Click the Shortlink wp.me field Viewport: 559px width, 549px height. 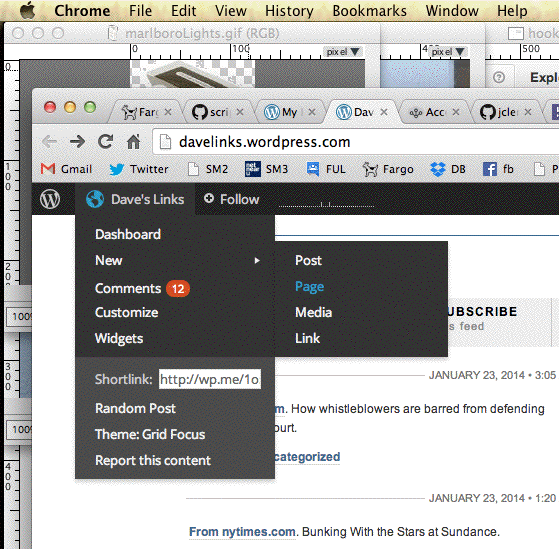click(210, 379)
